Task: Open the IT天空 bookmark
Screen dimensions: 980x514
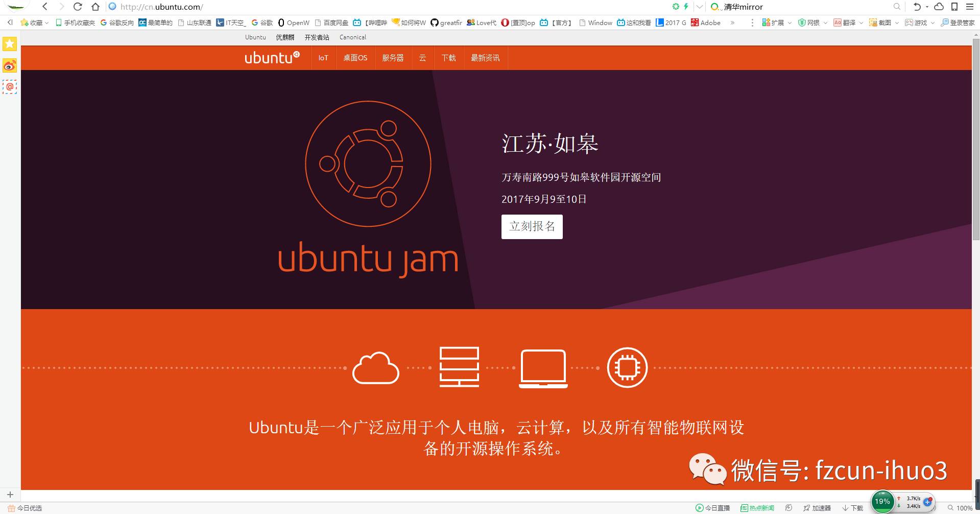Action: 231,22
